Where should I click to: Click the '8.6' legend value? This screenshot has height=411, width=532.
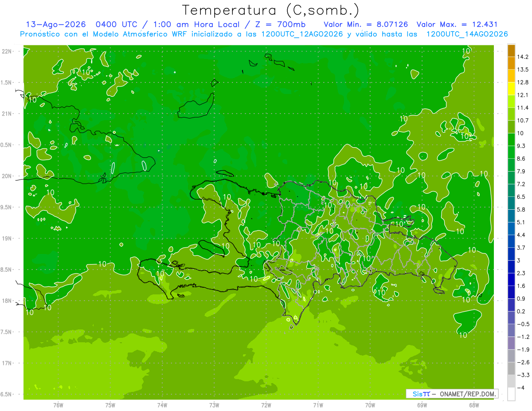(x=521, y=159)
